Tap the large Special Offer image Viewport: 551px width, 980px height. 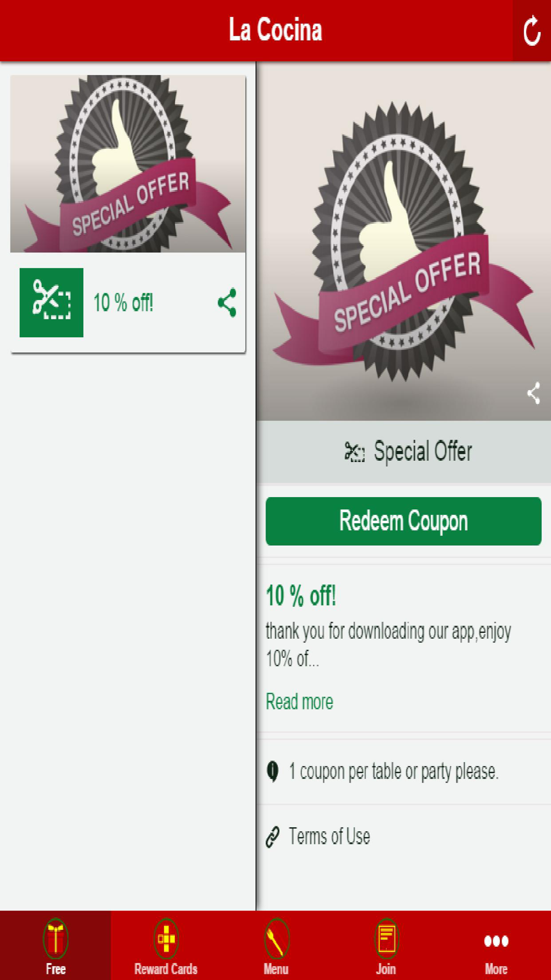pyautogui.click(x=403, y=241)
